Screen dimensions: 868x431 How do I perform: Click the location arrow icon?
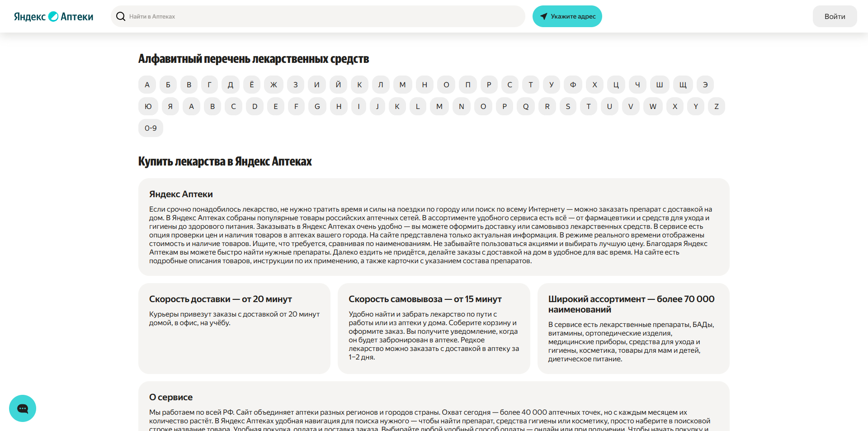click(543, 16)
